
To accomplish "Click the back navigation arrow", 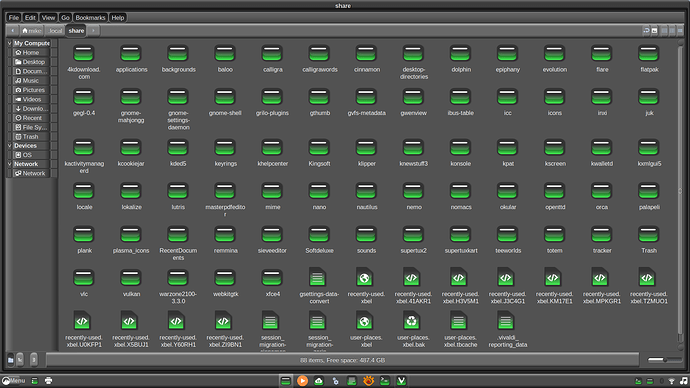I will pos(13,30).
